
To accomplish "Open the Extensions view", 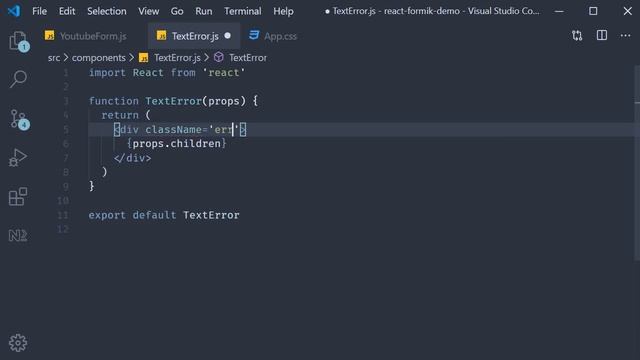I will coord(18,197).
